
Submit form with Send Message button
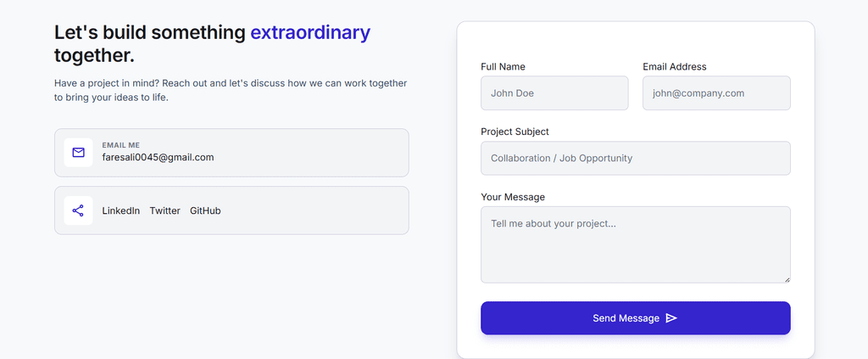pyautogui.click(x=636, y=318)
